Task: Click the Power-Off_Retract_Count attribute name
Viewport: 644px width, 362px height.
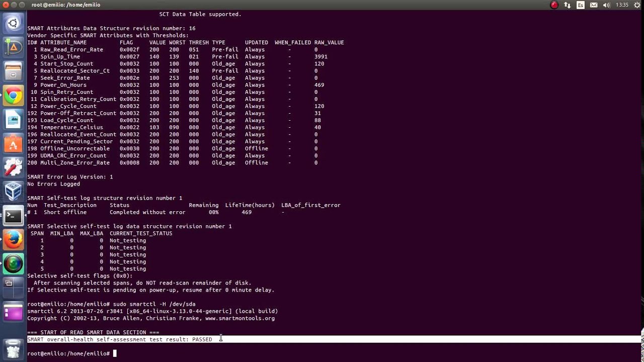Action: [x=78, y=113]
